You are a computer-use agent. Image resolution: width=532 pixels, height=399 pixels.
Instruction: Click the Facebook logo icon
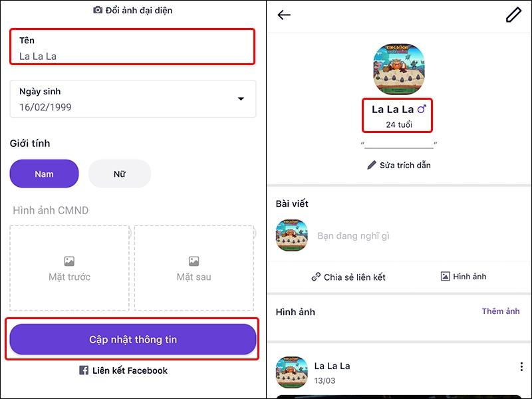coord(84,370)
